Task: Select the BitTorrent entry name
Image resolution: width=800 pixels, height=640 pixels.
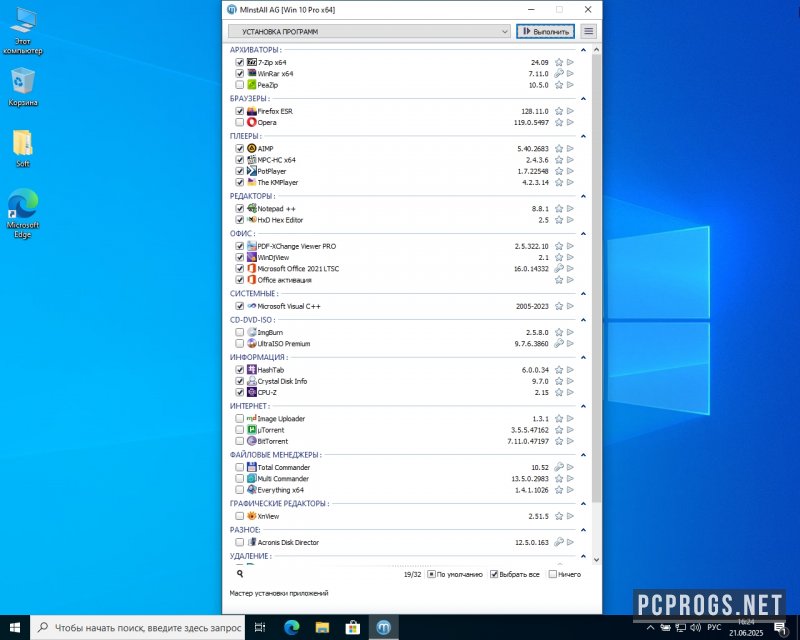Action: click(272, 441)
